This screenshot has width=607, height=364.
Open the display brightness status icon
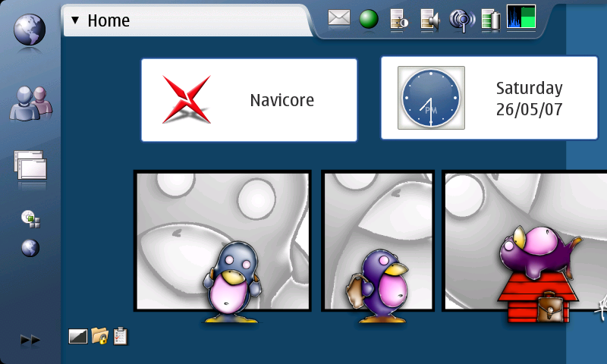click(399, 20)
